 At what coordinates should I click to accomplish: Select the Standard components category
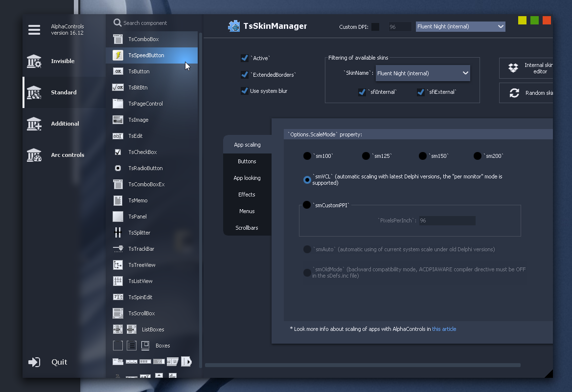[x=64, y=92]
